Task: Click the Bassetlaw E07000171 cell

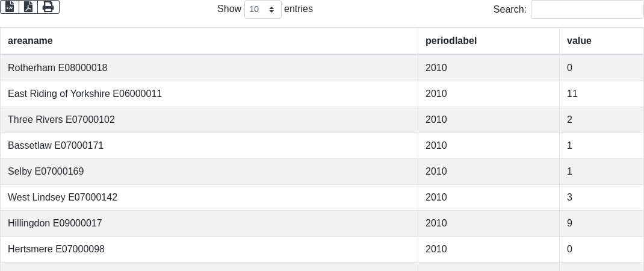Action: (56, 146)
